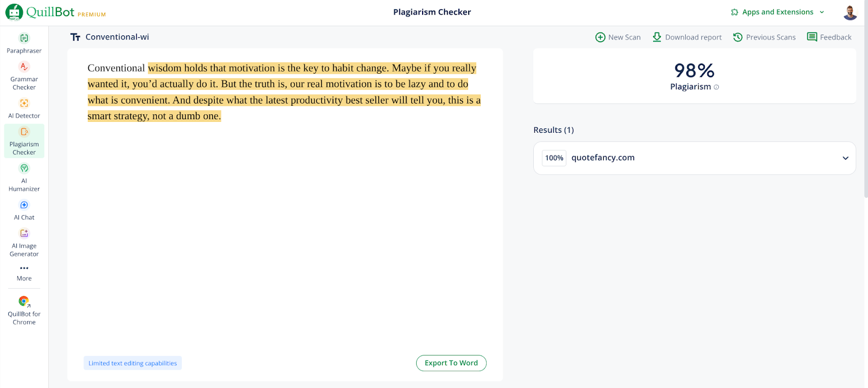This screenshot has height=388, width=868.
Task: Download the plagiarism report
Action: [x=687, y=37]
